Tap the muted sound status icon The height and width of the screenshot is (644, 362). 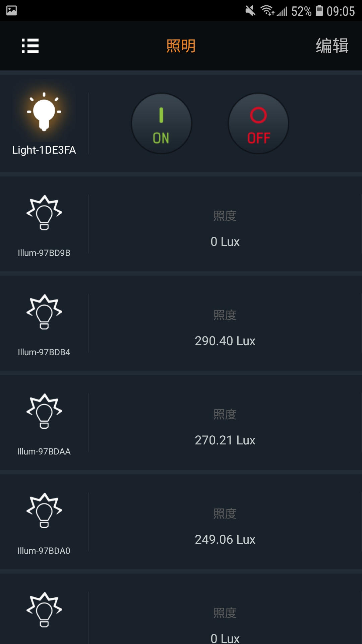pyautogui.click(x=250, y=11)
